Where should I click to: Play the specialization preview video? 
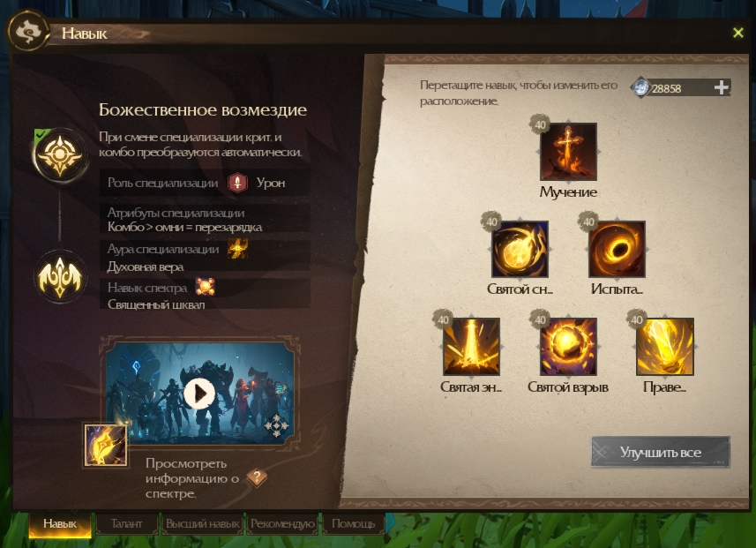199,394
